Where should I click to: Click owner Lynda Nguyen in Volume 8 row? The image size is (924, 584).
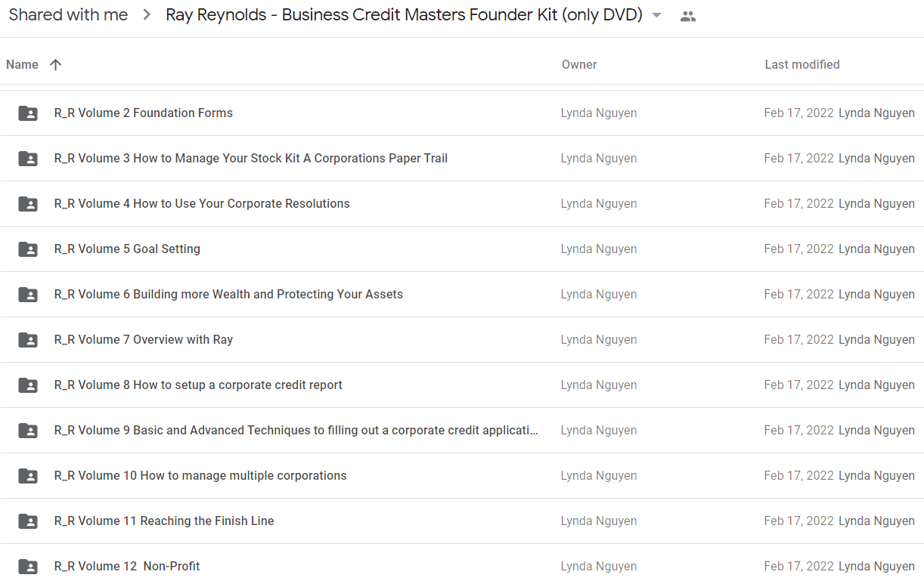click(x=599, y=385)
